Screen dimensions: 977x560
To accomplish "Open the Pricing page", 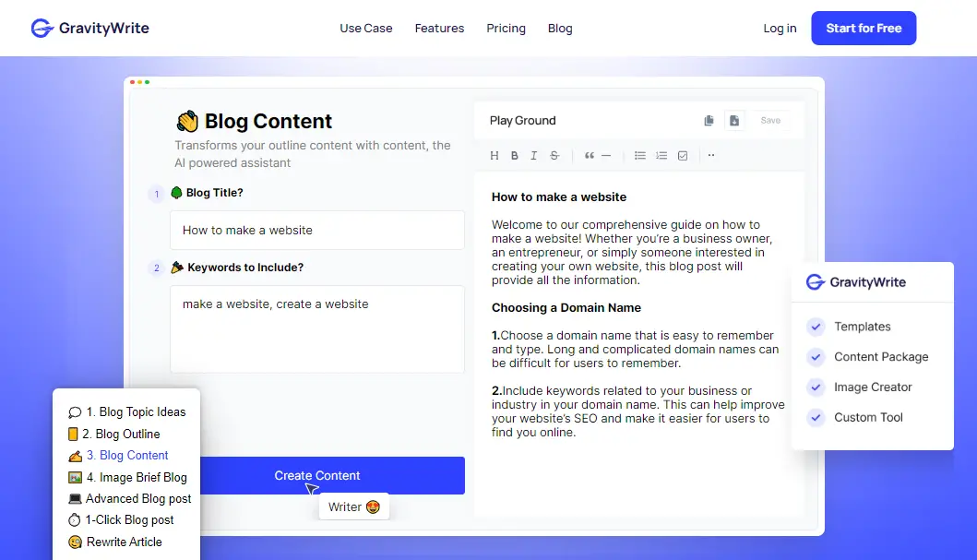I will pyautogui.click(x=506, y=29).
